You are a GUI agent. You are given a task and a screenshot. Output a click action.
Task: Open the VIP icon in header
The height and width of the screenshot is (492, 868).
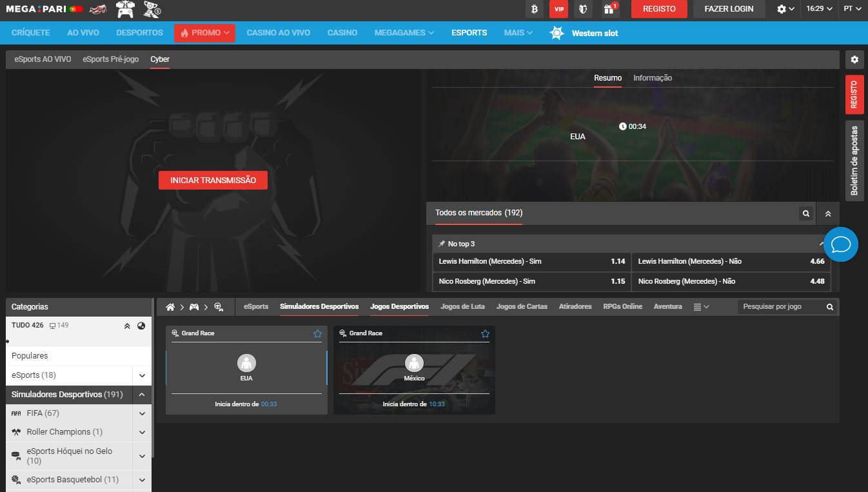click(558, 9)
